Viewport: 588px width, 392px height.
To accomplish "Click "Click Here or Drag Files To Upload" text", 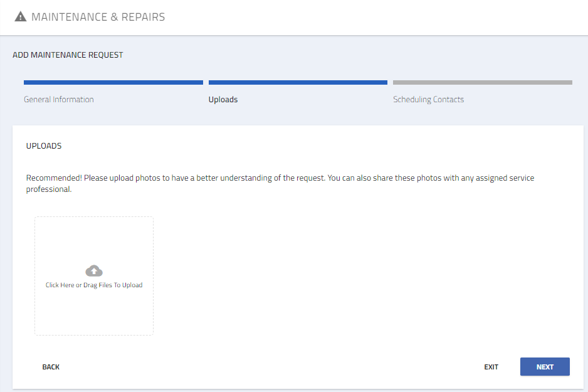I will click(94, 285).
